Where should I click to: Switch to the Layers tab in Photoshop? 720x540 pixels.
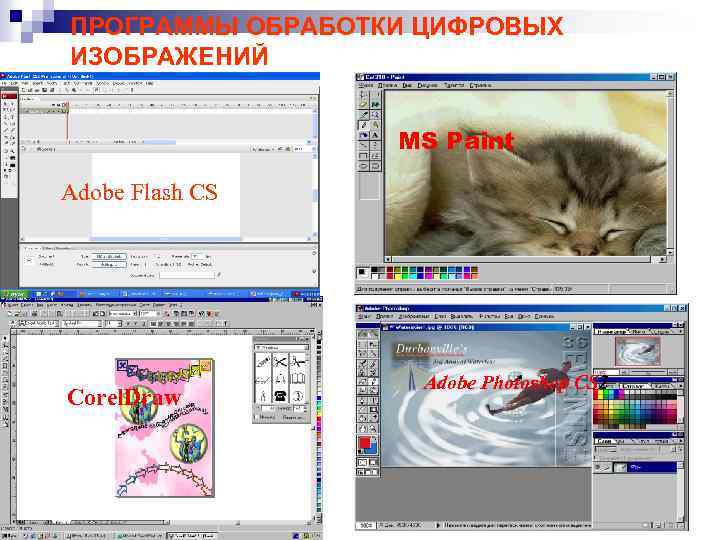(605, 441)
